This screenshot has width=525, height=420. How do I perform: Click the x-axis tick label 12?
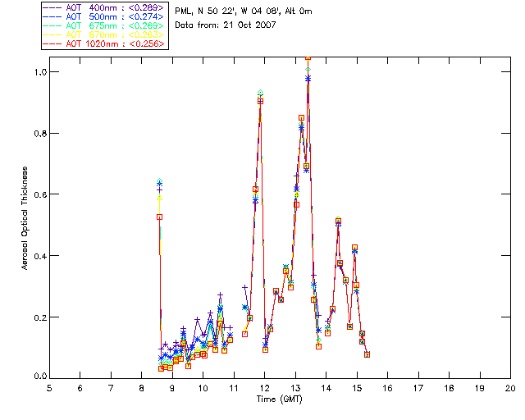point(264,388)
